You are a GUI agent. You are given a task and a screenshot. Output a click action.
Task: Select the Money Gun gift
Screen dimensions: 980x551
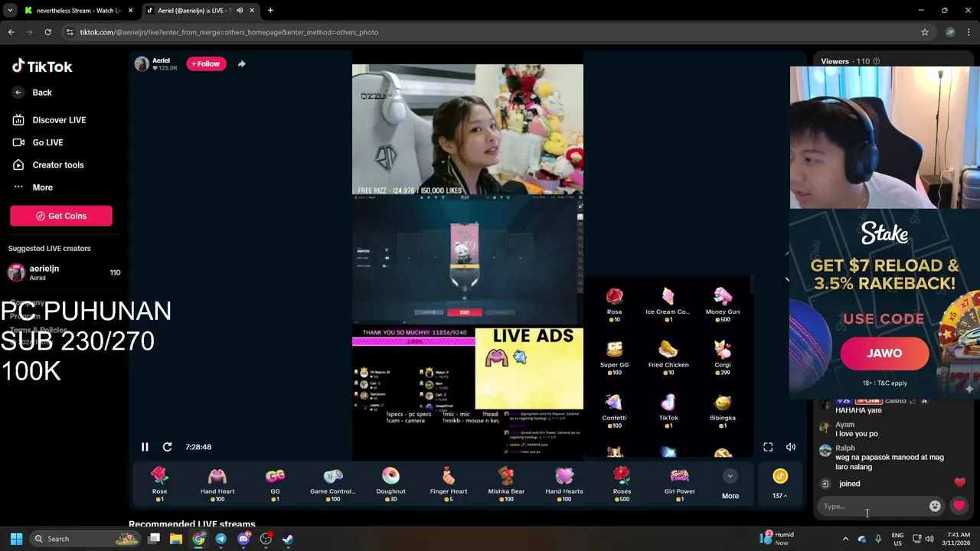[x=723, y=305]
